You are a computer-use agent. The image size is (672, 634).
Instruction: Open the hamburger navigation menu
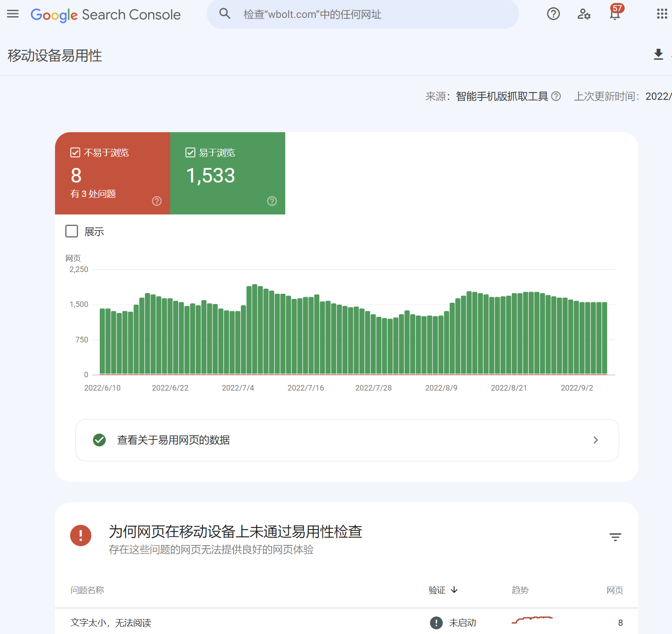[13, 14]
